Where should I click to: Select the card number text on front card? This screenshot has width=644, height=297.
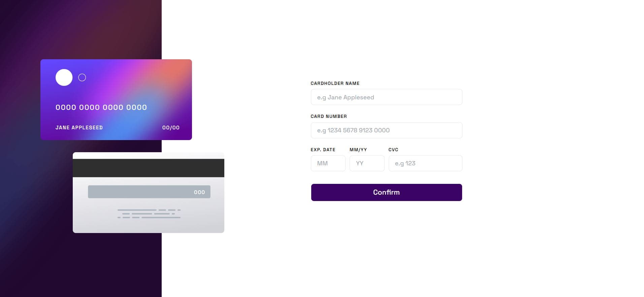click(101, 107)
